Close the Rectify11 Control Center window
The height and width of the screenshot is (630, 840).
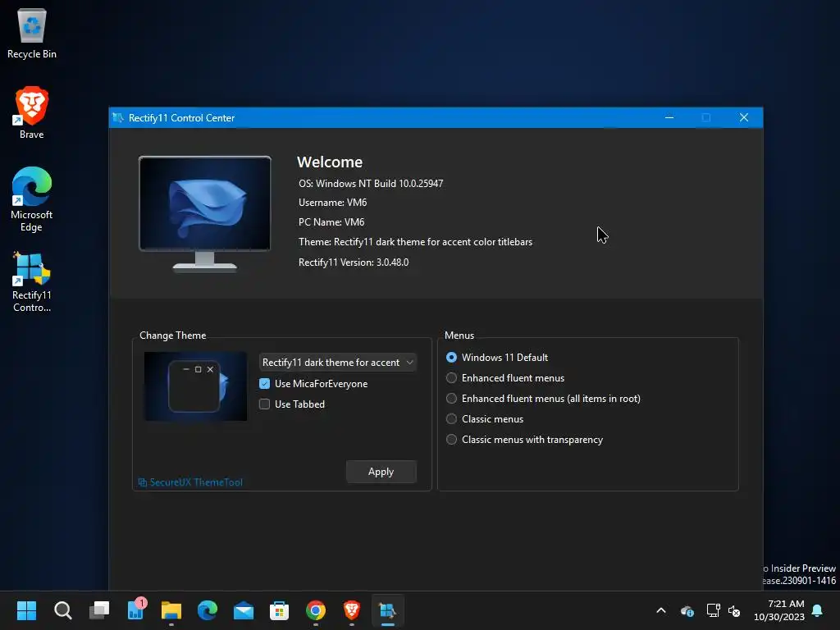click(x=743, y=118)
